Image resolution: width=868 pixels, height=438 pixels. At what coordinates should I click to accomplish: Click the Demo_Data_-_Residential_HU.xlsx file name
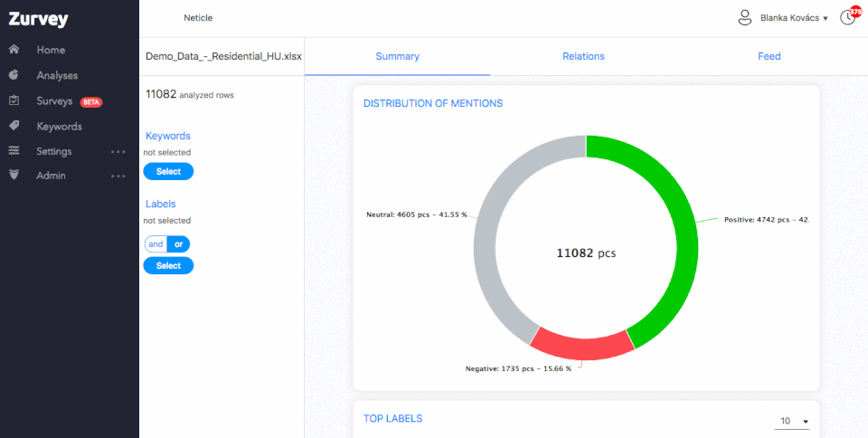click(223, 56)
